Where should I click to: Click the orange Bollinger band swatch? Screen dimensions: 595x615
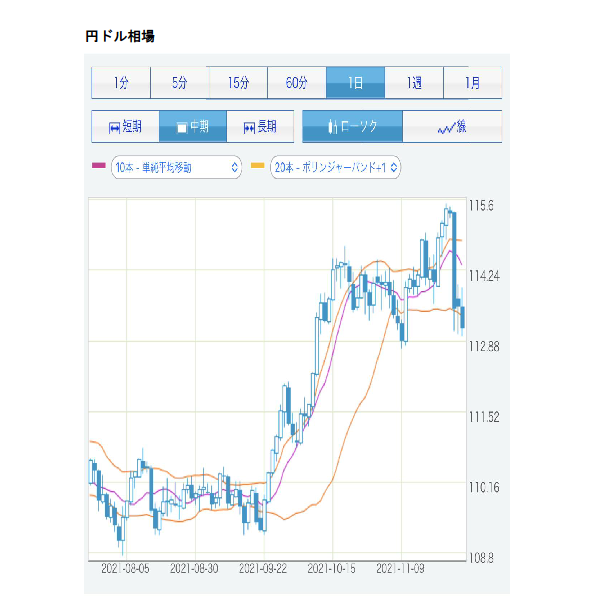(258, 166)
